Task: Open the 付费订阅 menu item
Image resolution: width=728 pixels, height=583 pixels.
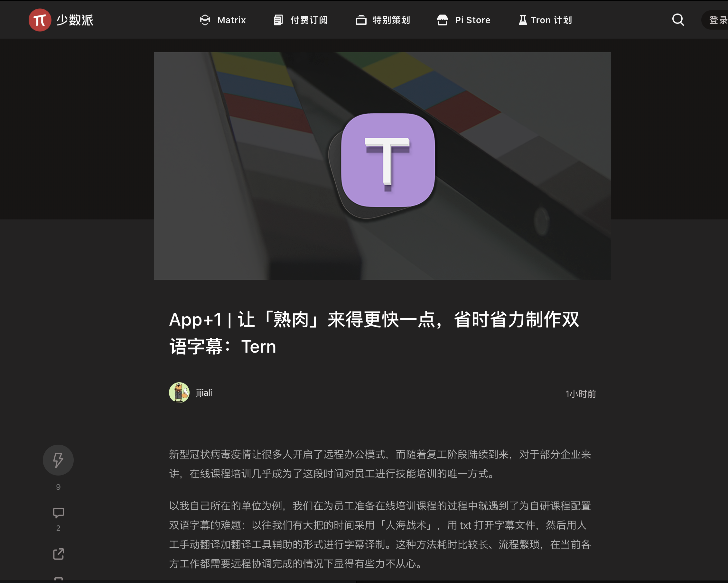Action: coord(309,20)
